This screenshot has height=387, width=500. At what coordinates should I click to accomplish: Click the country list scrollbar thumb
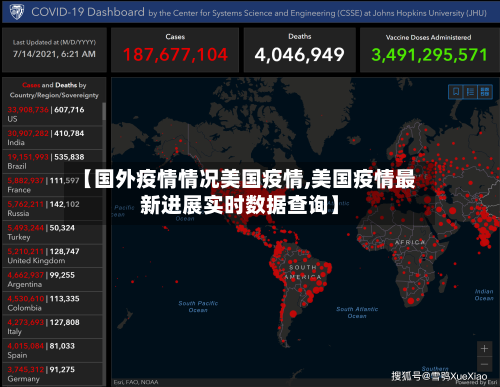pyautogui.click(x=104, y=111)
